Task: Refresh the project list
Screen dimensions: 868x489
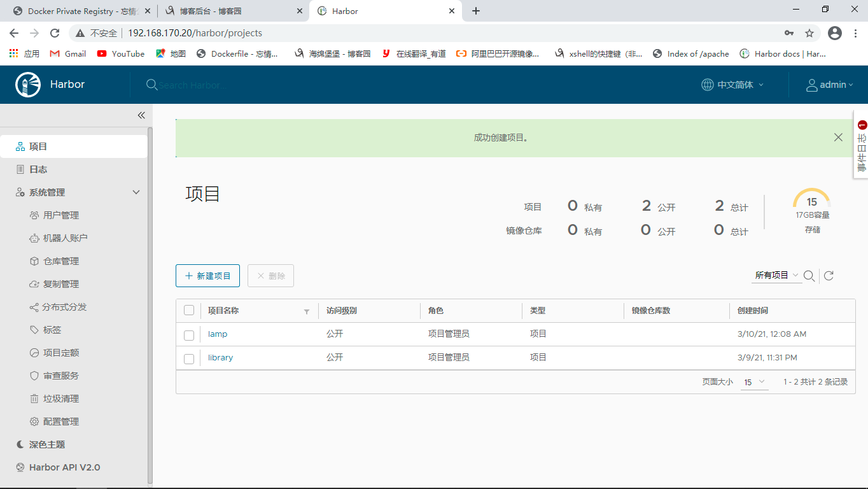Action: click(x=829, y=276)
